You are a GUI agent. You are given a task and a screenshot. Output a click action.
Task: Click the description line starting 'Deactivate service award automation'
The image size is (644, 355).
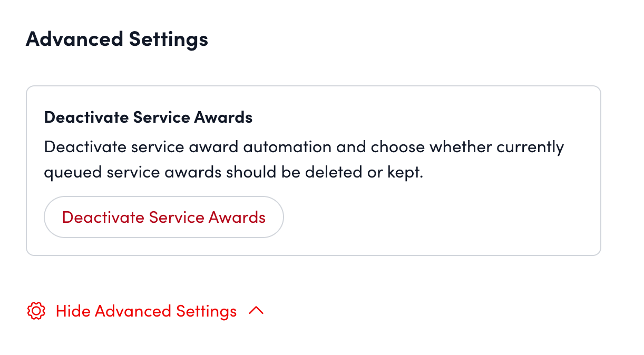tap(304, 146)
